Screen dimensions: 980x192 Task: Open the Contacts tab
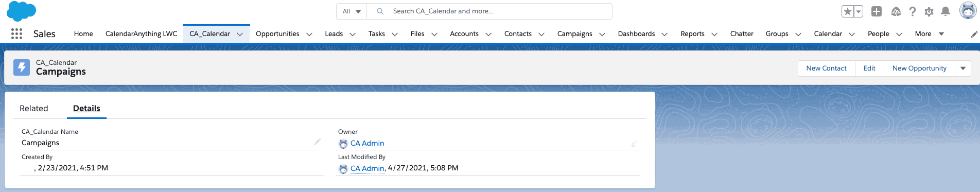point(518,34)
